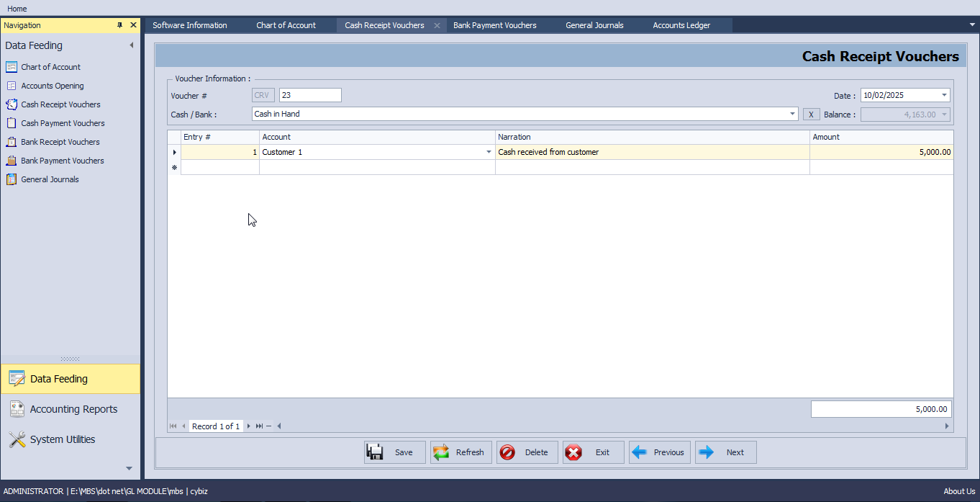Open the Home menu

17,9
